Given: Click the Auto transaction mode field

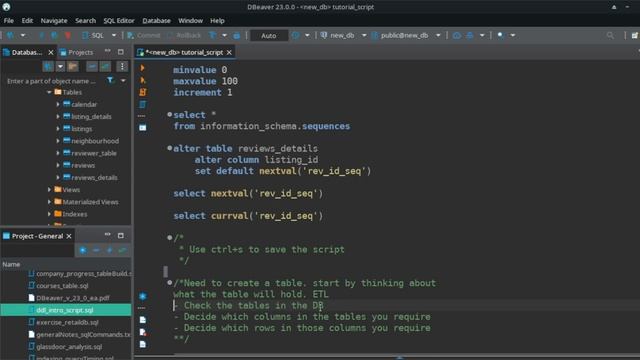Looking at the screenshot, I should pyautogui.click(x=269, y=36).
